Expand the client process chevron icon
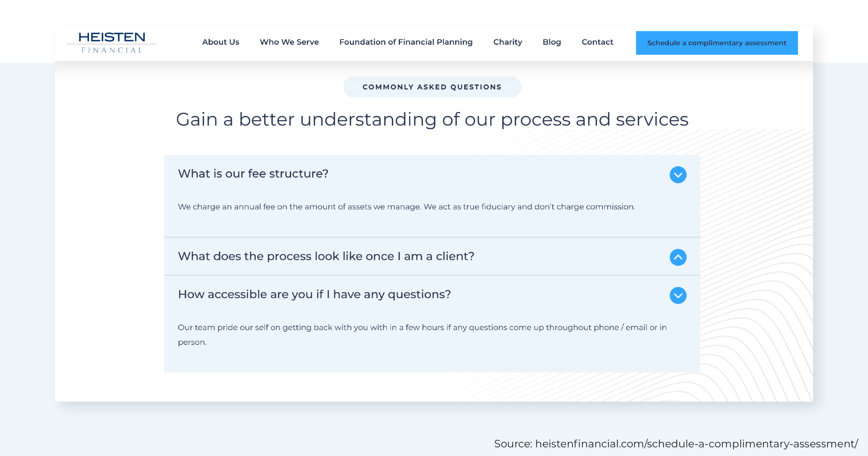 678,257
